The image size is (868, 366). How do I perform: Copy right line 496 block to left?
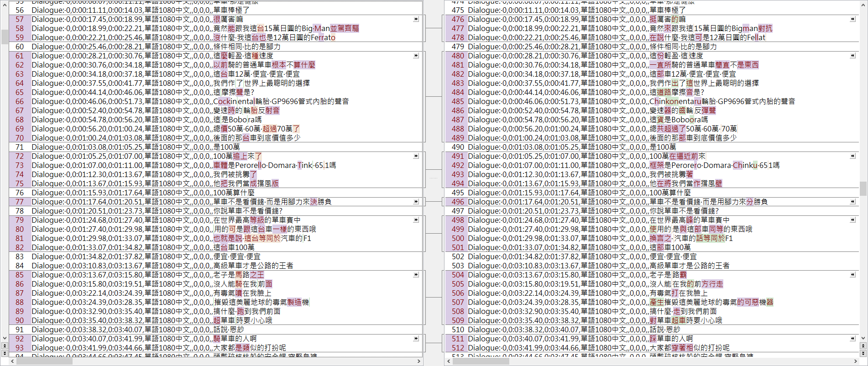(852, 202)
